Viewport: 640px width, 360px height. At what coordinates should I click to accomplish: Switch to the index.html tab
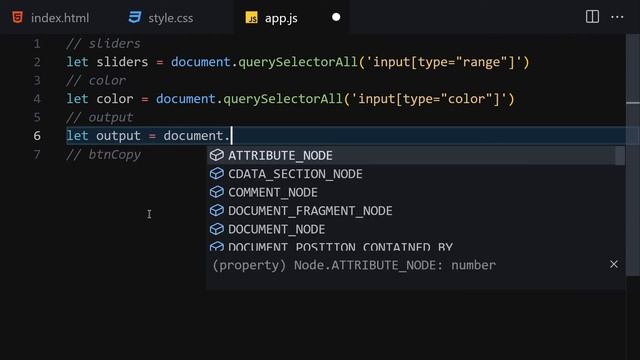pyautogui.click(x=51, y=18)
